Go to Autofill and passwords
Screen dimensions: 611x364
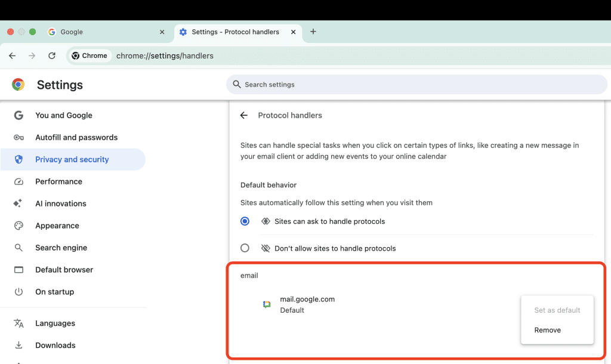76,138
